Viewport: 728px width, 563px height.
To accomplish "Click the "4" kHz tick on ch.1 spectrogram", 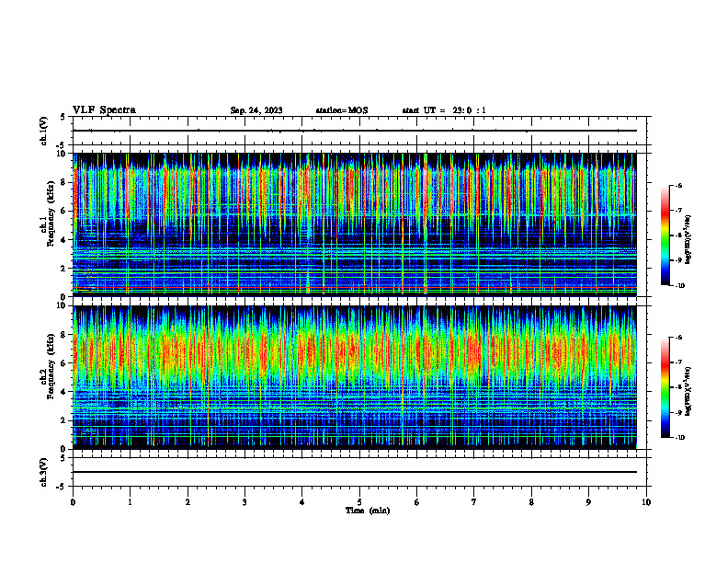I will (x=63, y=240).
